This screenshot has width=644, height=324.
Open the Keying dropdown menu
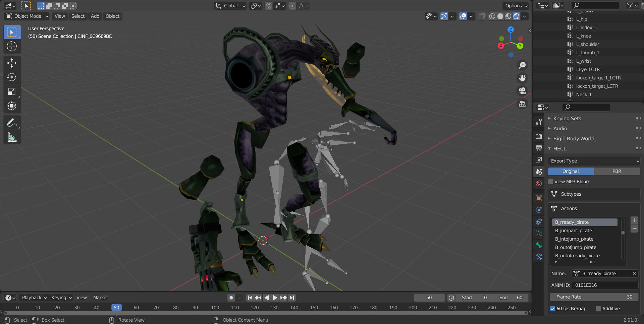(61, 298)
